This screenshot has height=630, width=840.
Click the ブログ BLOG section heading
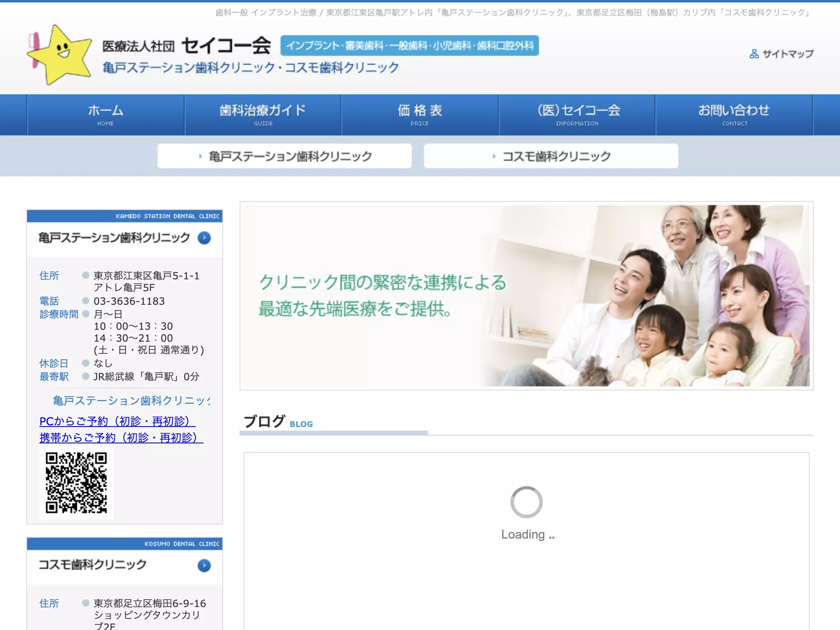click(278, 422)
